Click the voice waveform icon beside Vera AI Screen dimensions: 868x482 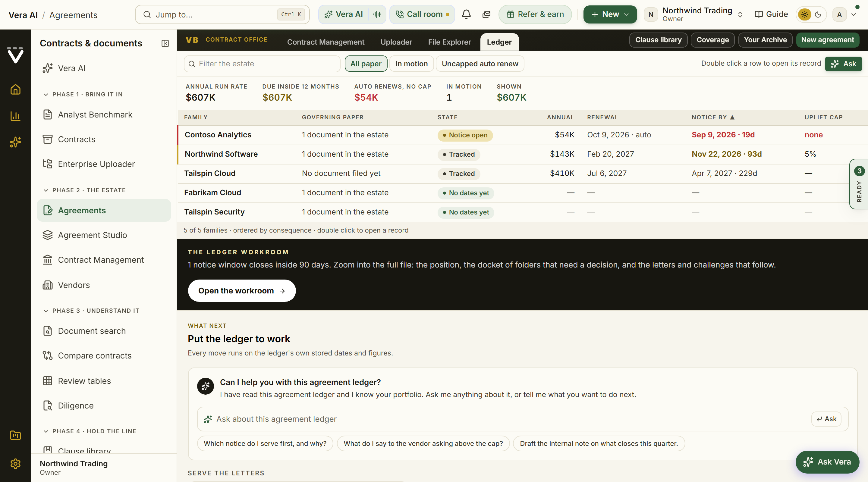377,14
